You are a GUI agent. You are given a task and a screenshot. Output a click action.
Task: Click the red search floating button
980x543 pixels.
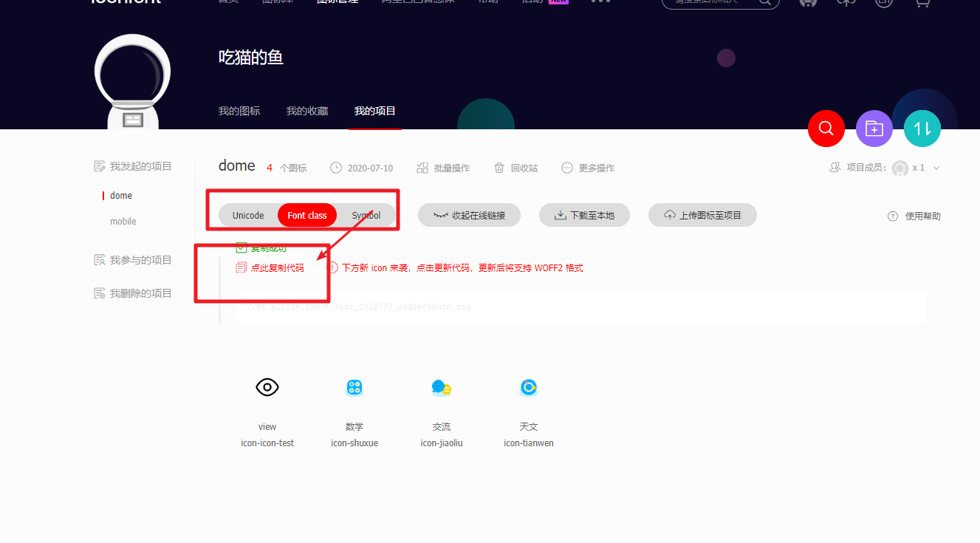click(826, 129)
